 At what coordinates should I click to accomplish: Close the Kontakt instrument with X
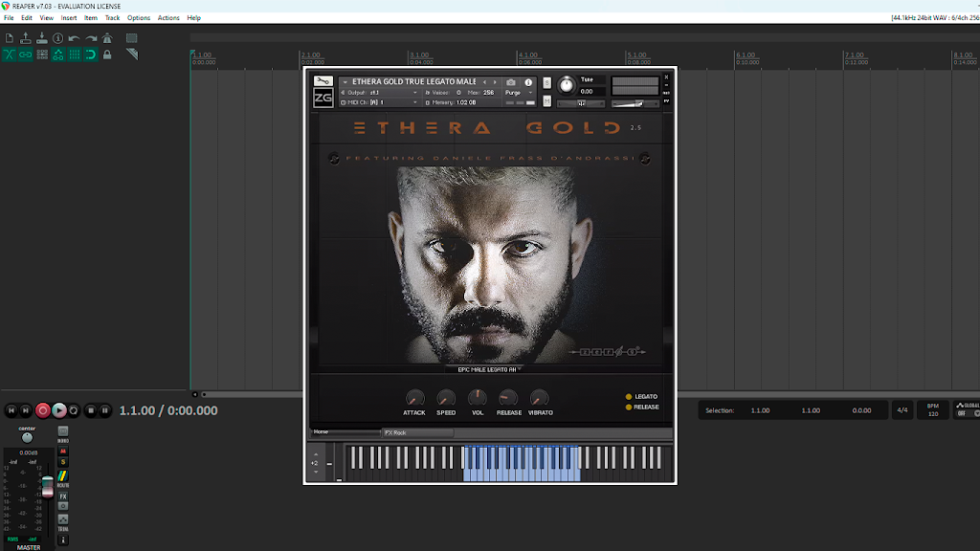tap(666, 77)
